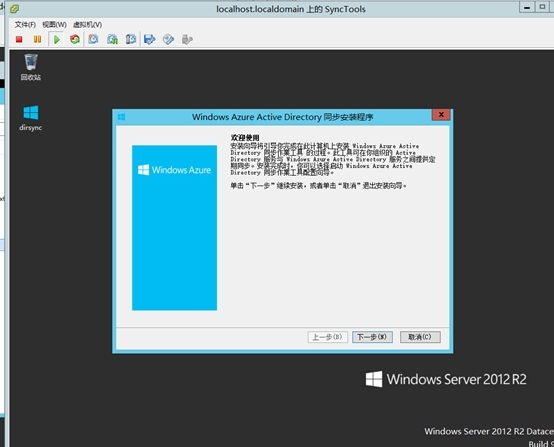
Task: Click the installer dialog's title bar Windows icon
Action: tap(121, 117)
